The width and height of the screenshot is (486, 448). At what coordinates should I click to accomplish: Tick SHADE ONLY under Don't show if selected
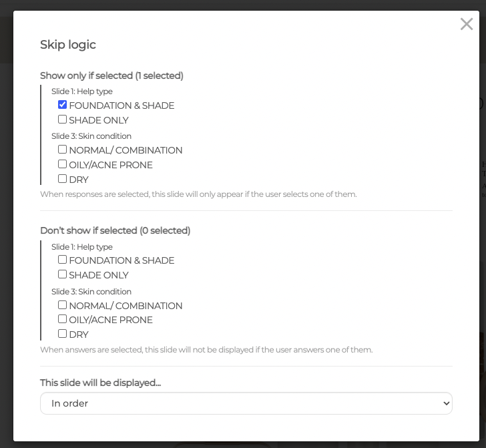point(62,274)
